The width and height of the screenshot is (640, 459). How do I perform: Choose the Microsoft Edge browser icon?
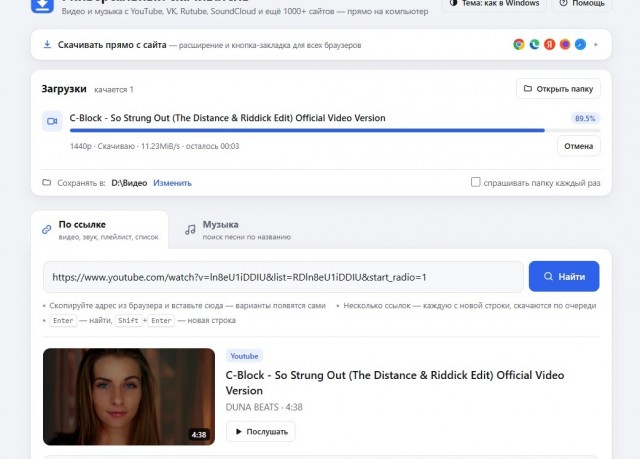pyautogui.click(x=534, y=44)
